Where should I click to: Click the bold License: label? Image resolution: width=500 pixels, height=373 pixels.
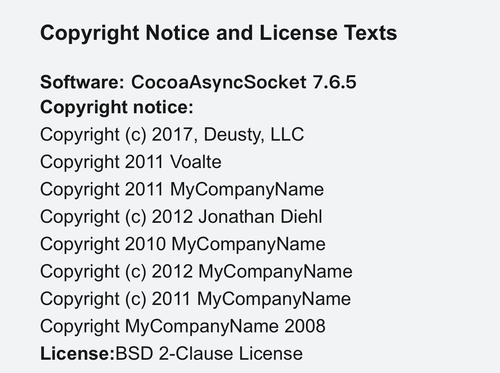click(77, 354)
